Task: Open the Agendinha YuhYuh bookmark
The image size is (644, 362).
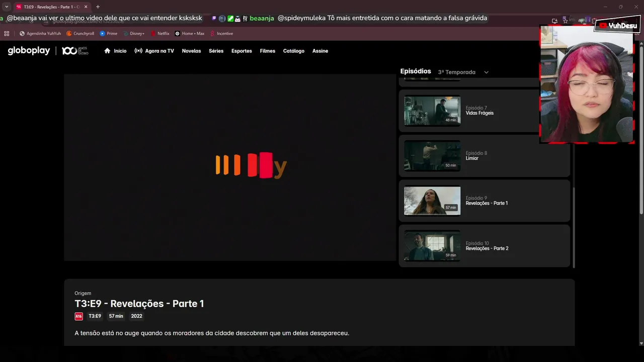Action: click(x=40, y=33)
